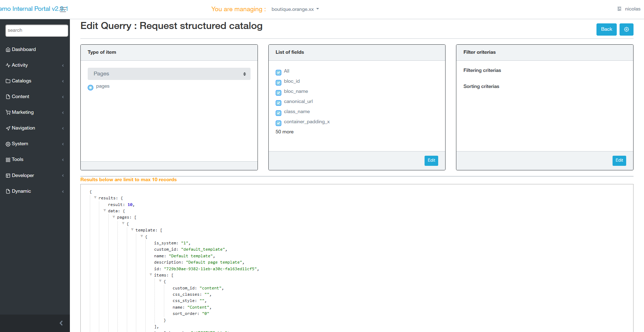The height and width of the screenshot is (332, 644).
Task: Open the Dashboard menu item
Action: (x=35, y=50)
